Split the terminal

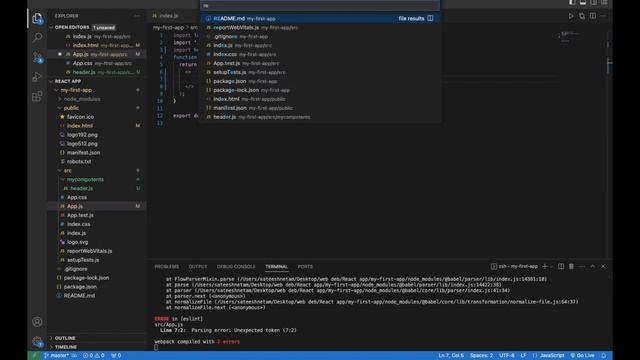click(561, 266)
